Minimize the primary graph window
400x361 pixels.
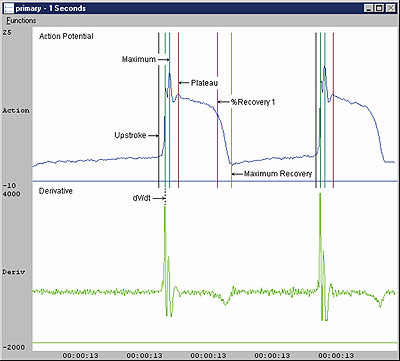click(x=368, y=8)
